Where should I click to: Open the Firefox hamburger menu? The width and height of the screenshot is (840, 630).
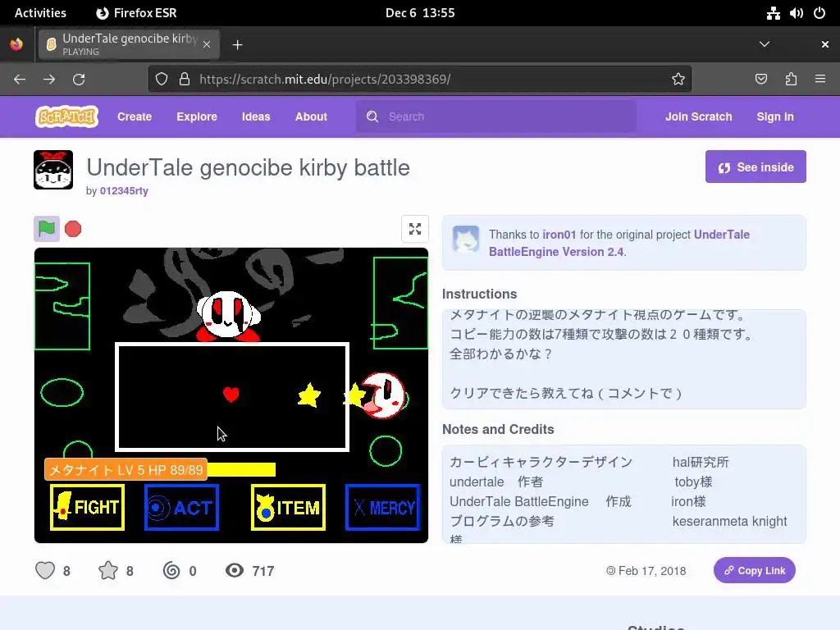pyautogui.click(x=820, y=80)
